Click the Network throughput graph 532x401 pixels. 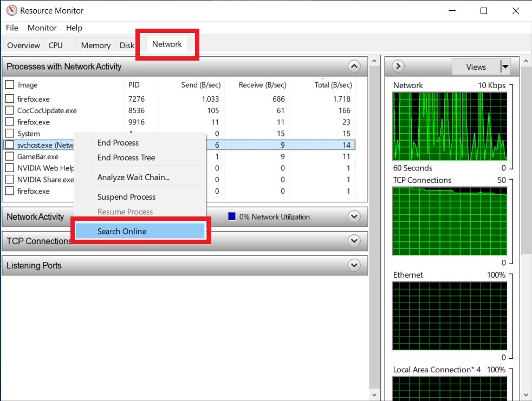[450, 126]
